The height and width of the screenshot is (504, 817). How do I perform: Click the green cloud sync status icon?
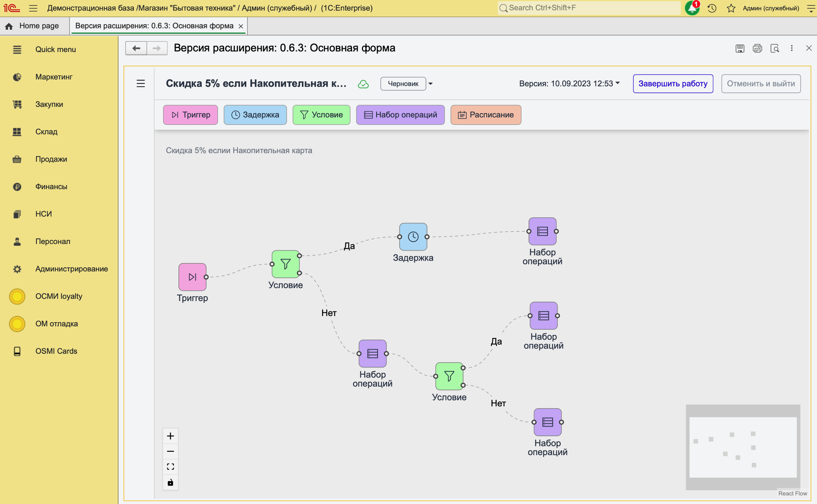pyautogui.click(x=363, y=84)
